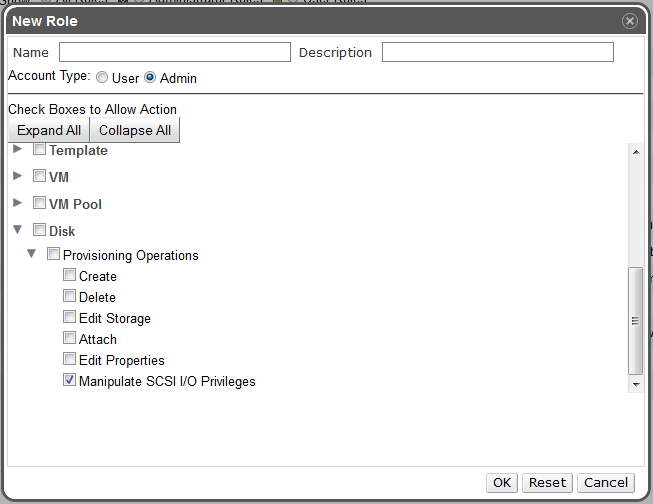
Task: Enable the Create permission checkbox
Action: tap(69, 275)
